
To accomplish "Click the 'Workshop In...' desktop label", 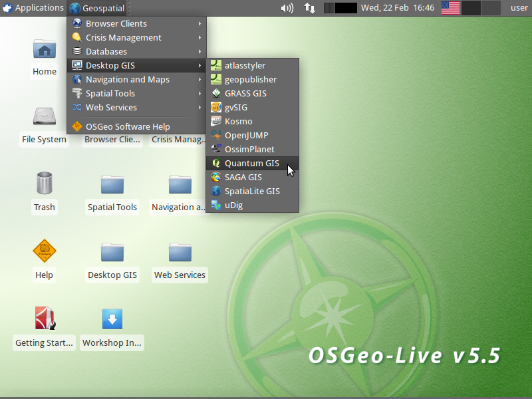I will coord(112,342).
